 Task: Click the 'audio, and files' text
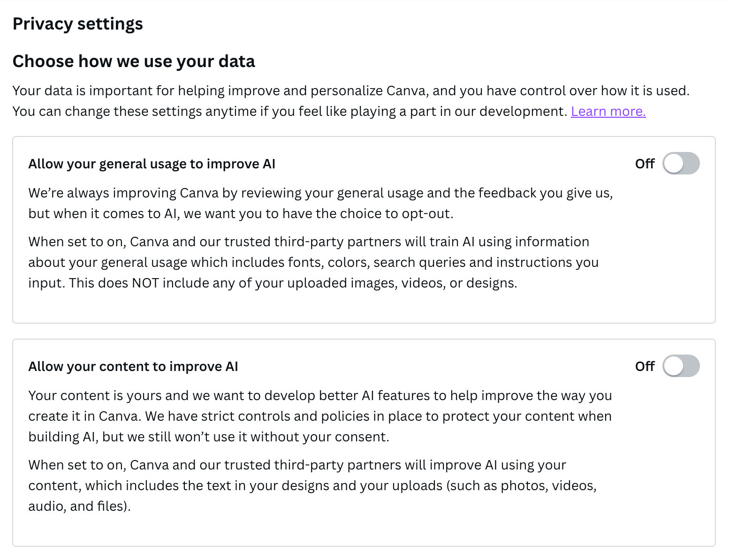79,507
